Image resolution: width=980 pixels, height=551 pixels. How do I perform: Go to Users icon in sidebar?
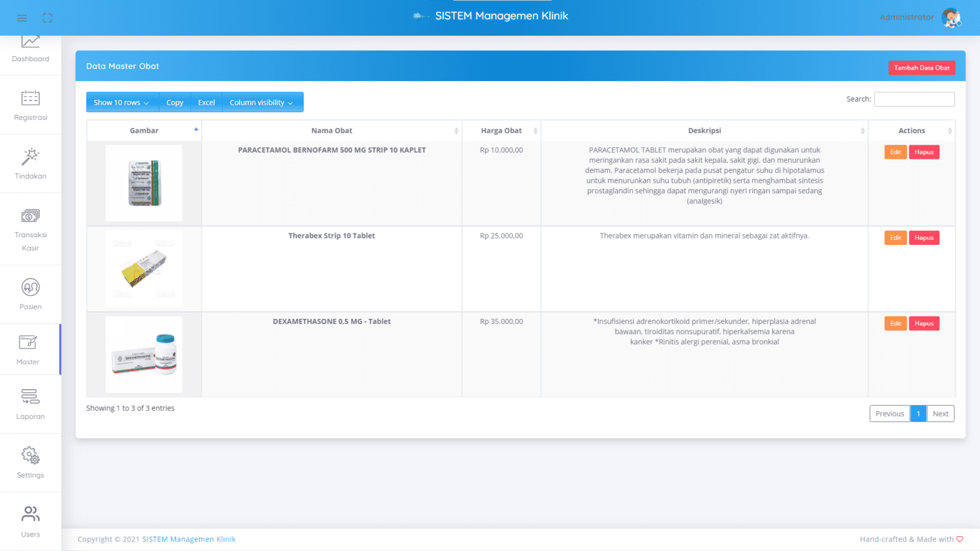(31, 514)
